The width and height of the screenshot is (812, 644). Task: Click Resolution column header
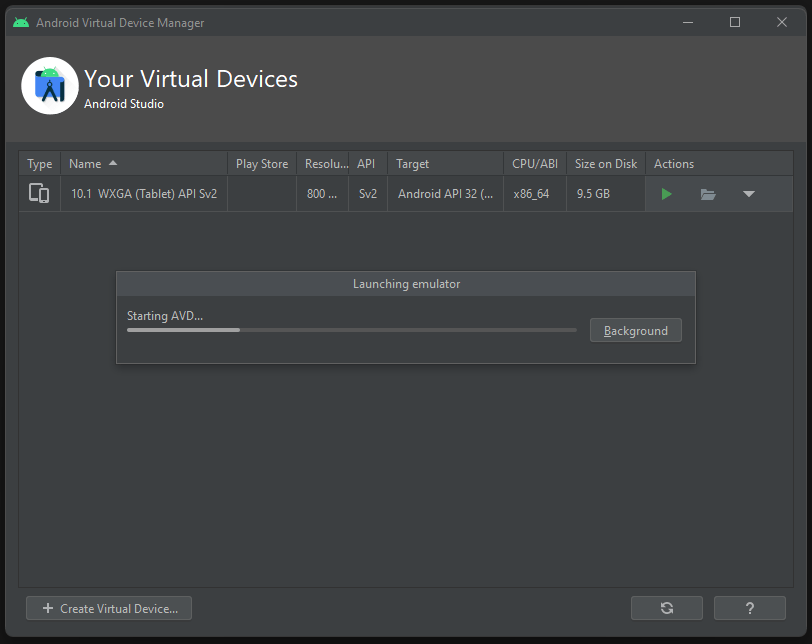click(323, 164)
